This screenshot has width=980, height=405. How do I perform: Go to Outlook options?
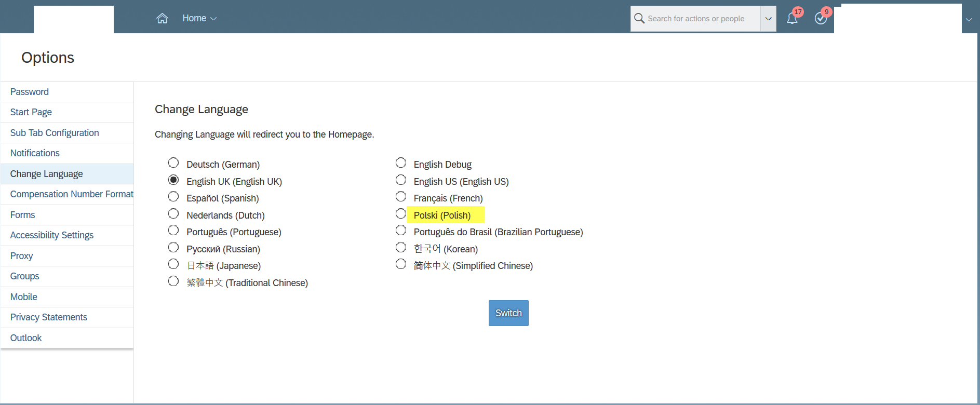67,338
